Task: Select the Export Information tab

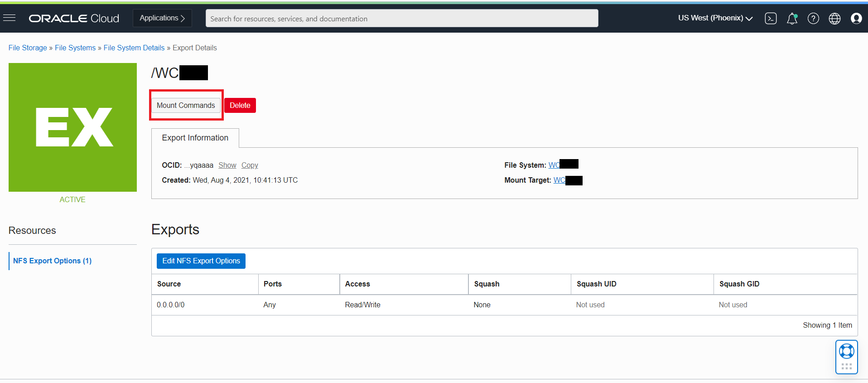Action: 195,138
